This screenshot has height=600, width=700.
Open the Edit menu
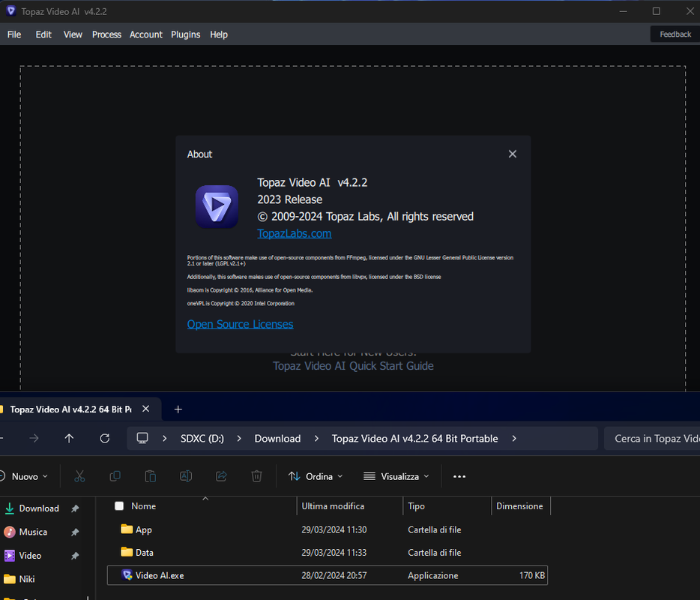[43, 34]
